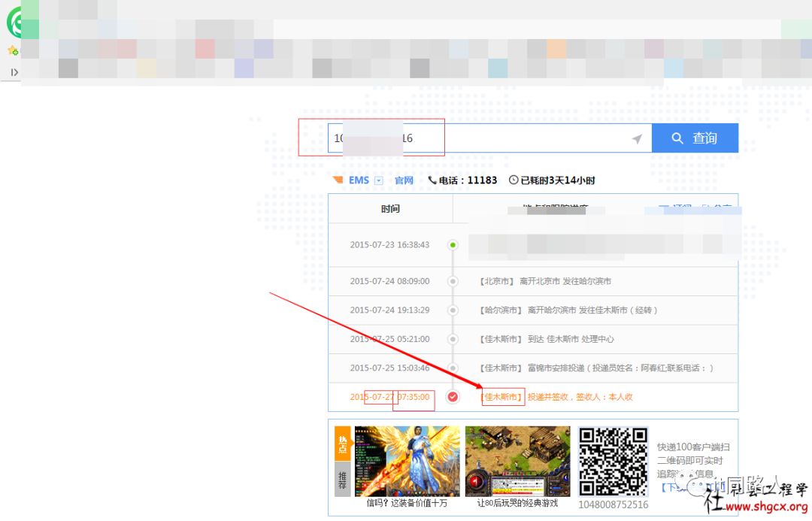Image resolution: width=812 pixels, height=521 pixels.
Task: Select timeline node for 2015-07-24 08:09:00
Action: point(453,281)
